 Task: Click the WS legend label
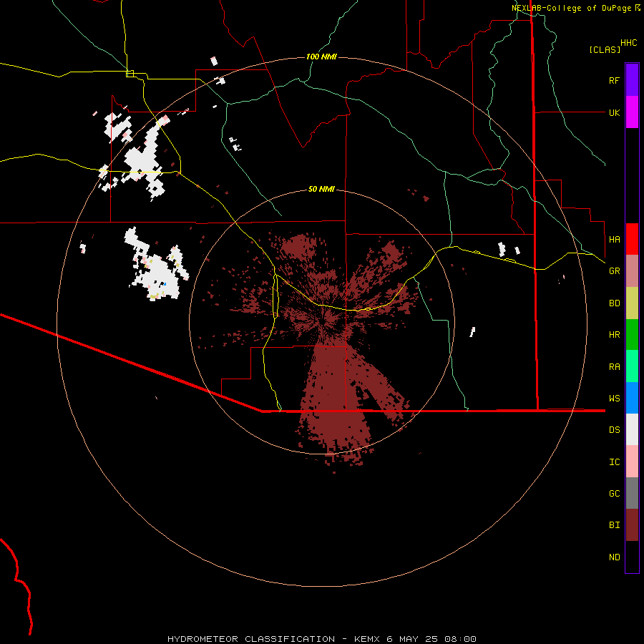click(x=614, y=399)
